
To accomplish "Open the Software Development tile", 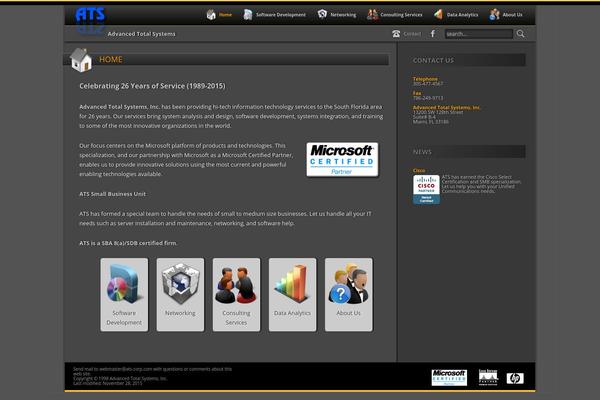I will [124, 294].
